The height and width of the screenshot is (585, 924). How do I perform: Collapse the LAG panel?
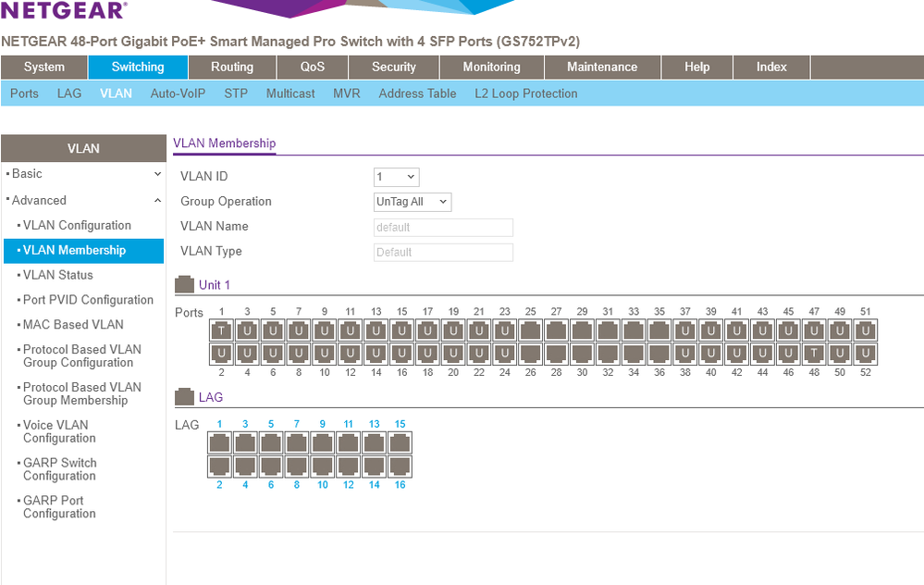pos(184,397)
